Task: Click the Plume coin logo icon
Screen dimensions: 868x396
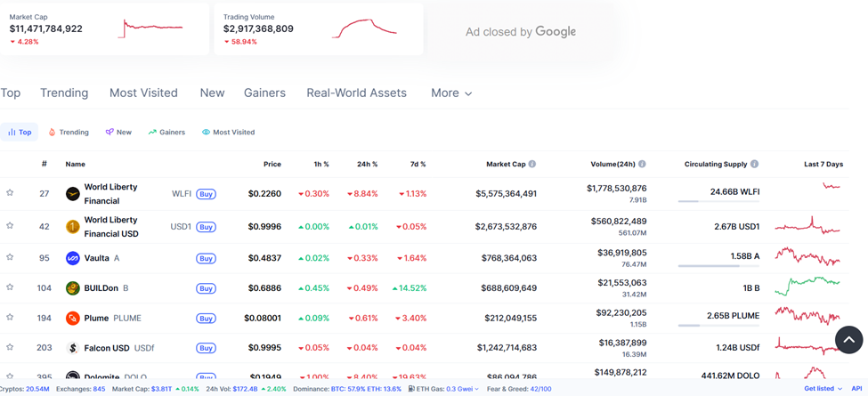Action: (x=73, y=318)
